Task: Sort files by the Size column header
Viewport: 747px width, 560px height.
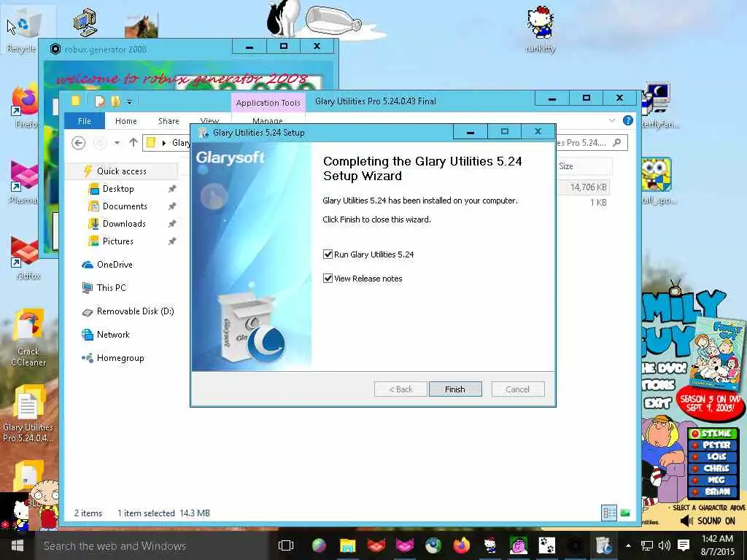Action: (584, 166)
